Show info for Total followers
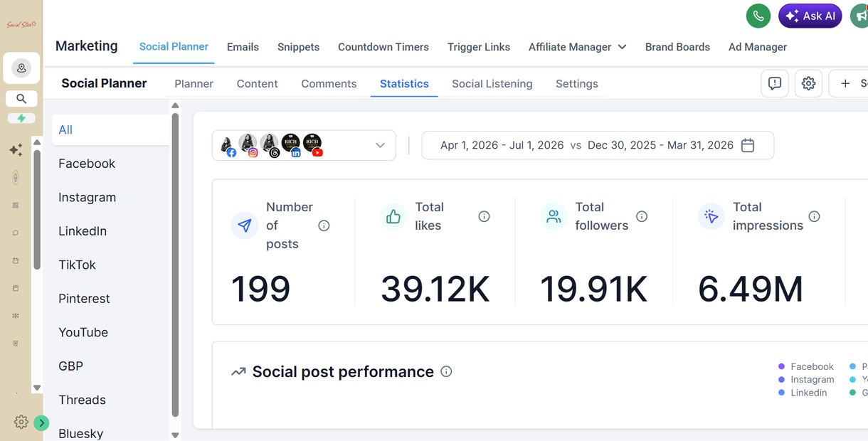This screenshot has width=868, height=441. (642, 216)
